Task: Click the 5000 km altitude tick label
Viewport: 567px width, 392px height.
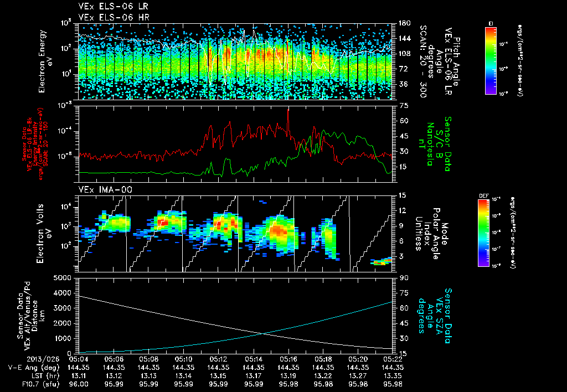Action: pos(63,278)
